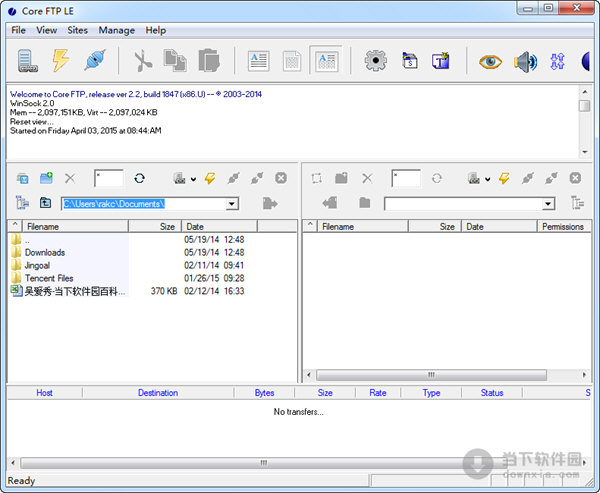Click the remote delete X icon
The width and height of the screenshot is (600, 493).
[367, 178]
